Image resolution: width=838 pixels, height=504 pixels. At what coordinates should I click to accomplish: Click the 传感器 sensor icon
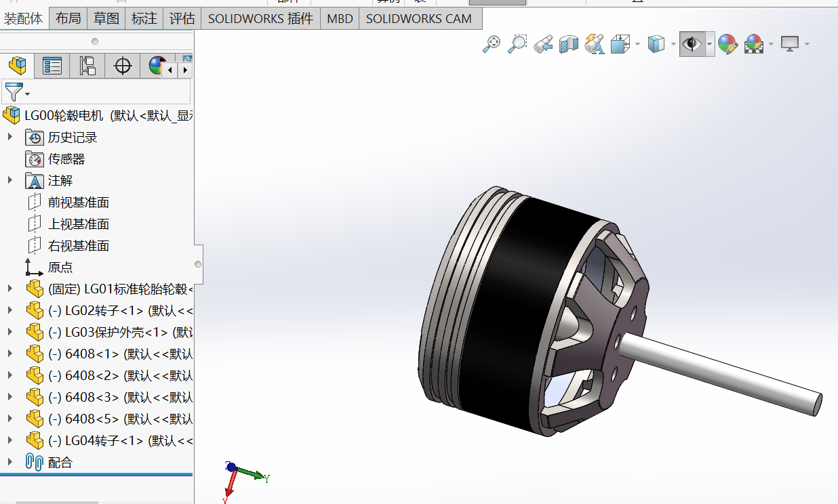pyautogui.click(x=34, y=159)
